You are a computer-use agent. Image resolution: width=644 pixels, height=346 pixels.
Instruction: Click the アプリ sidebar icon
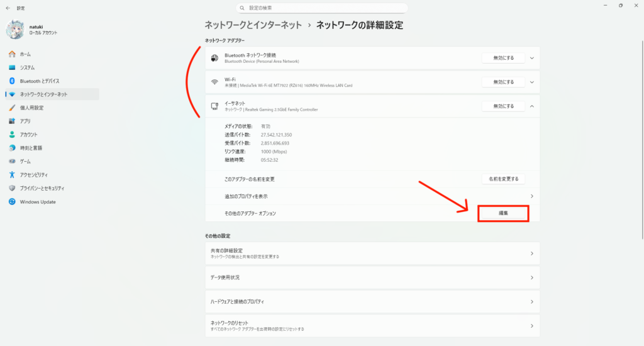pyautogui.click(x=12, y=121)
